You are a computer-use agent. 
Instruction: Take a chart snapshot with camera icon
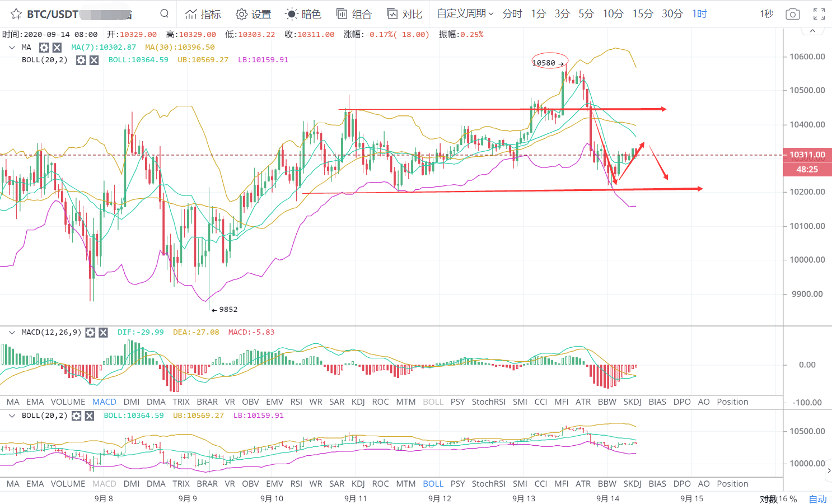point(792,14)
